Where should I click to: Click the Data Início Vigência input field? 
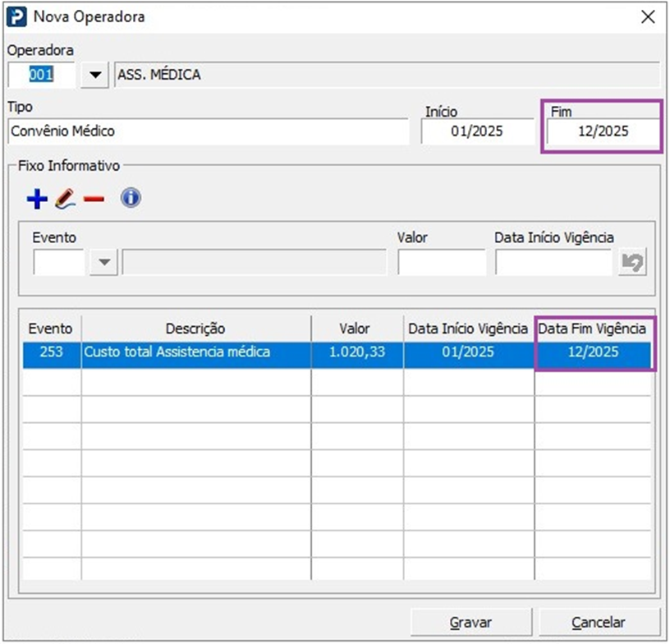(x=553, y=261)
